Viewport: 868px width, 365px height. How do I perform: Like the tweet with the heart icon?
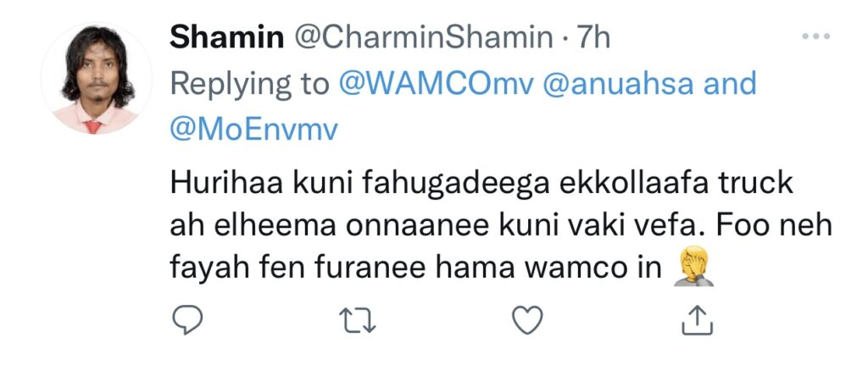(527, 320)
